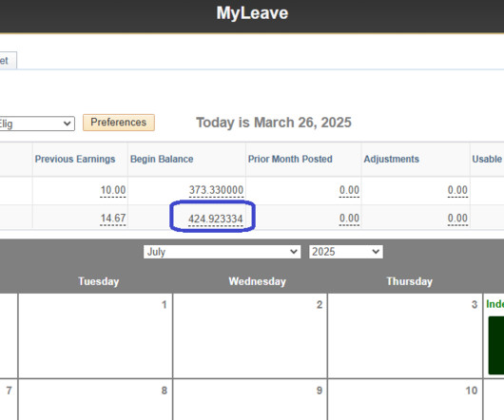
Task: Select Wednesday July 2 calendar cell
Action: [250, 335]
